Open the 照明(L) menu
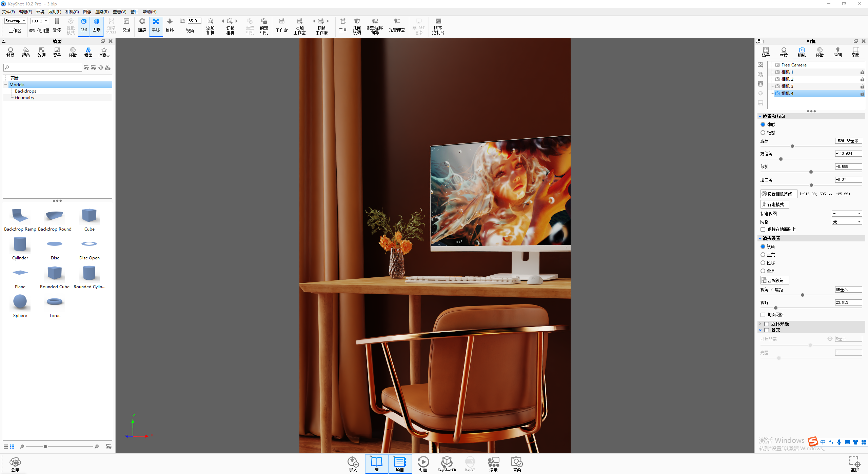Viewport: 868px width, 474px height. pyautogui.click(x=55, y=12)
